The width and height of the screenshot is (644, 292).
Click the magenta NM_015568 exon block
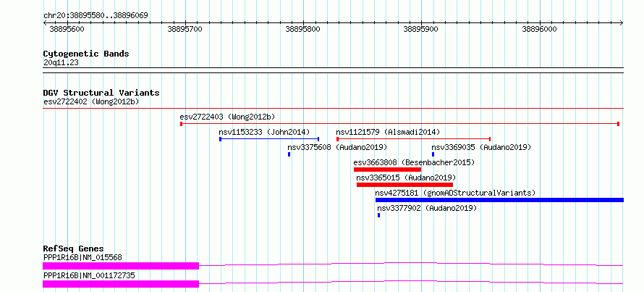coord(121,266)
